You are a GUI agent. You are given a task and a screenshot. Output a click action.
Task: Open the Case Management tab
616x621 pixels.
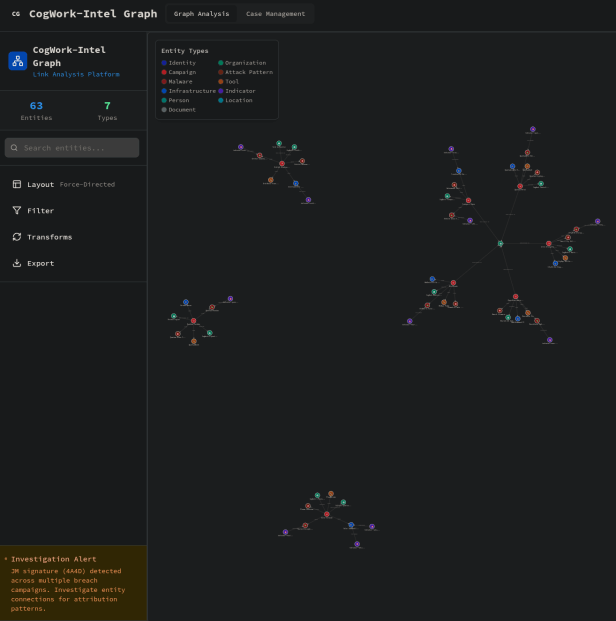[276, 14]
